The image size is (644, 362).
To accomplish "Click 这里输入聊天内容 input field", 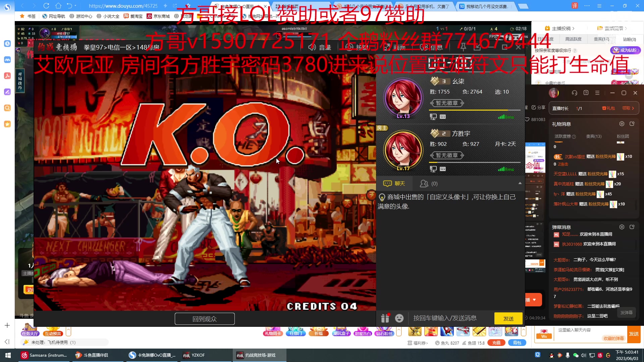I will click(590, 330).
